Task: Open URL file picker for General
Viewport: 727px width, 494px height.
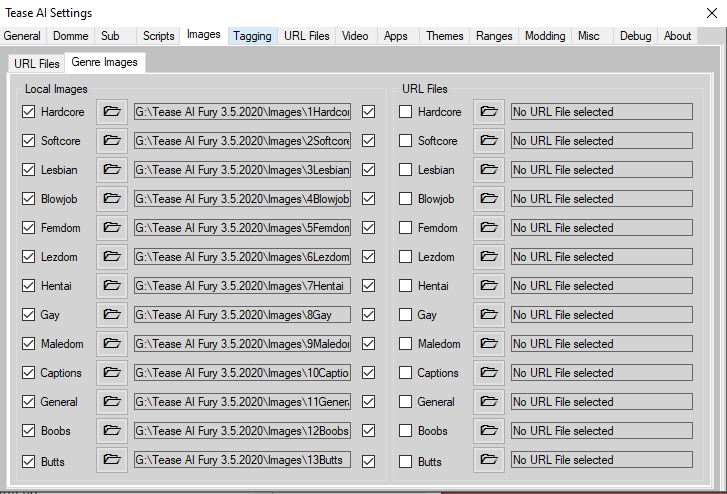Action: click(x=489, y=402)
